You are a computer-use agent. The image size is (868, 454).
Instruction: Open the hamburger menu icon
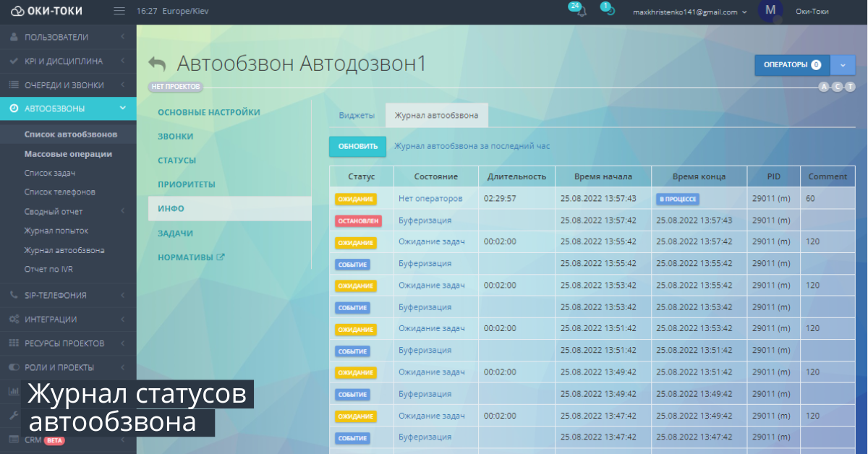point(119,11)
